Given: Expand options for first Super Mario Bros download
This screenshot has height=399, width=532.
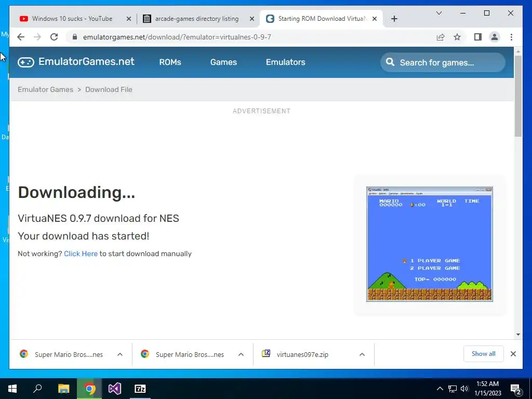Looking at the screenshot, I should click(120, 354).
